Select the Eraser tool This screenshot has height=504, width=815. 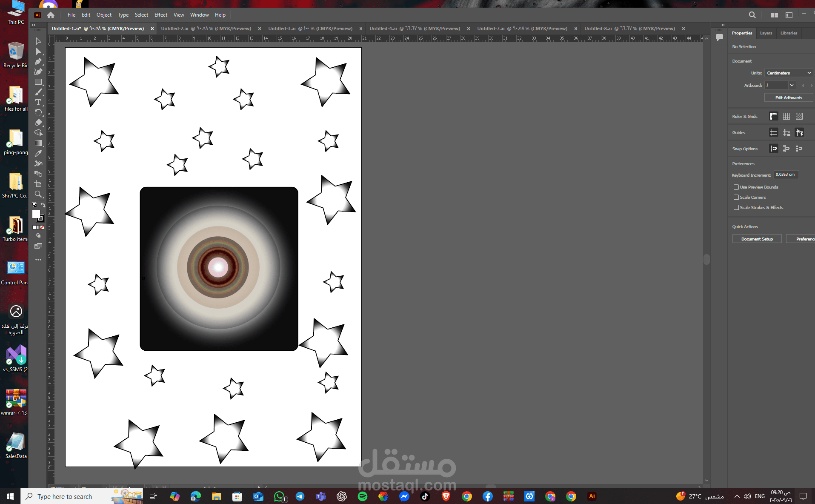coord(38,123)
